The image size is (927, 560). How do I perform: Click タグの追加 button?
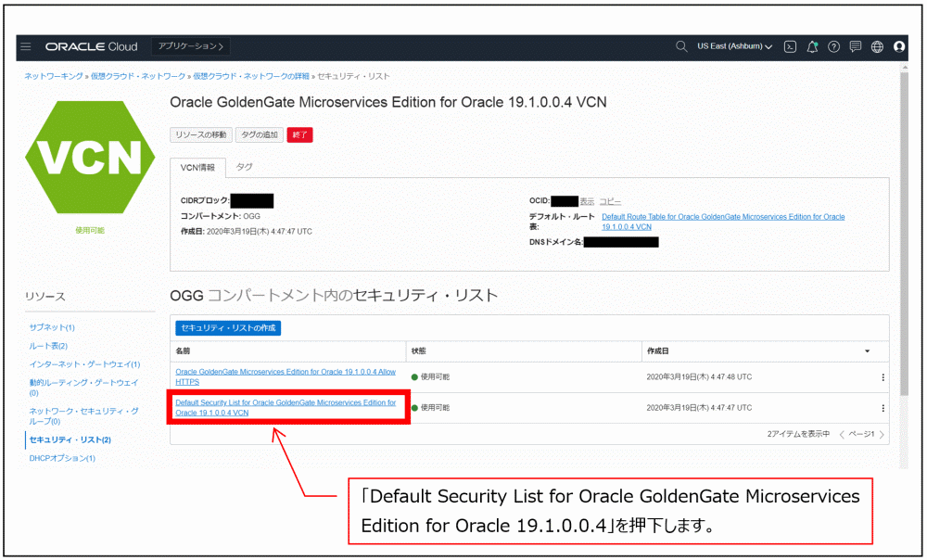click(x=260, y=134)
